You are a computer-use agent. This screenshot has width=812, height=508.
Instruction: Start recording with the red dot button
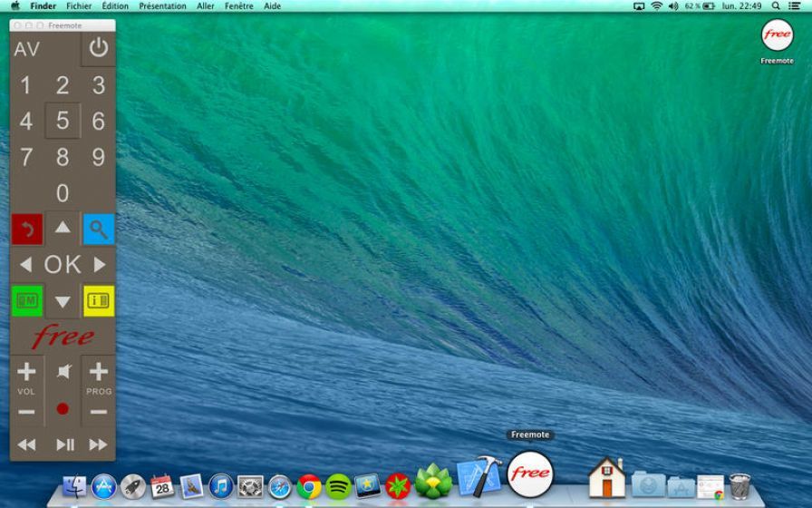(x=63, y=409)
